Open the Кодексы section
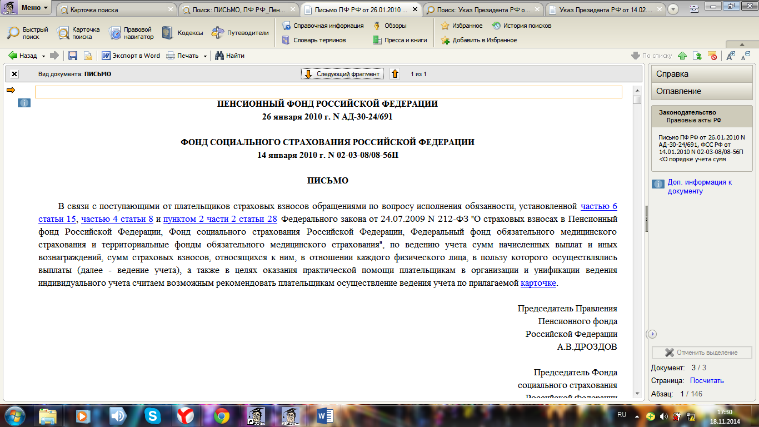 182,33
